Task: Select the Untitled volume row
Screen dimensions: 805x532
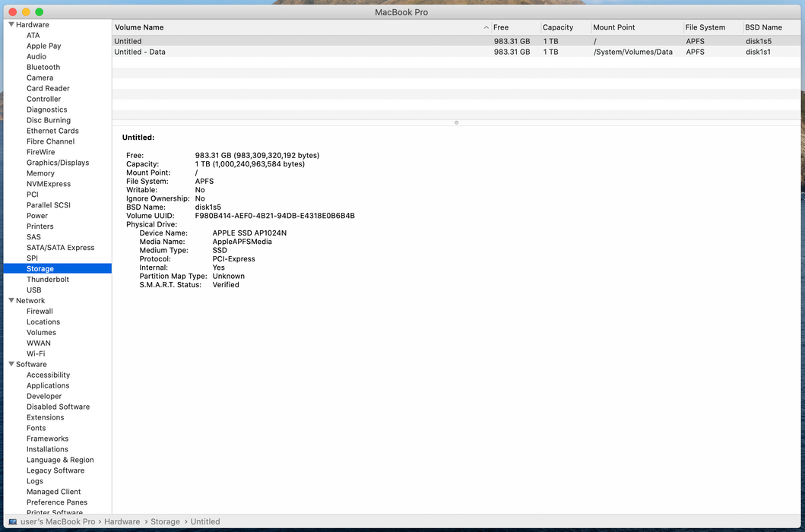Action: tap(456, 41)
